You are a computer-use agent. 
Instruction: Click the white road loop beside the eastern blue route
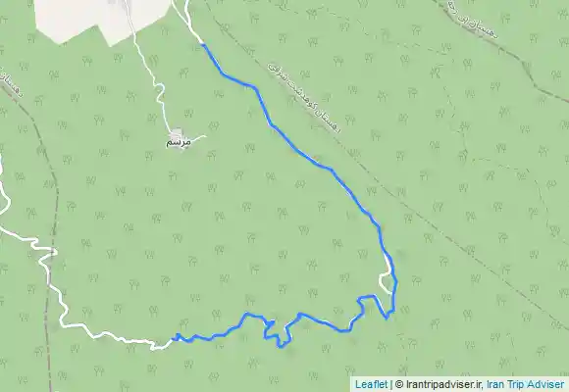(386, 282)
